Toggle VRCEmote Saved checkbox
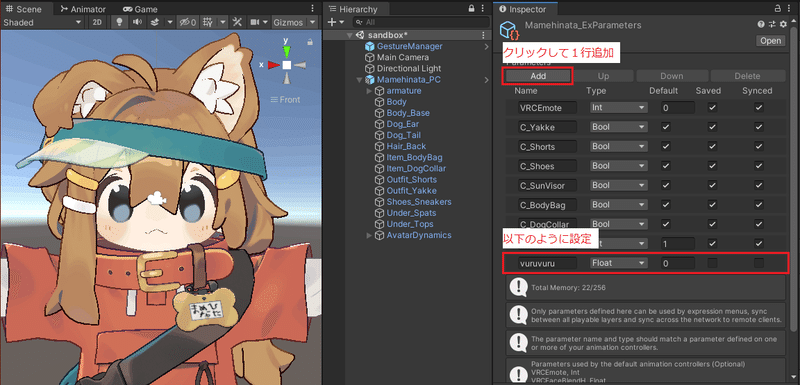This screenshot has height=385, width=800. click(x=713, y=108)
